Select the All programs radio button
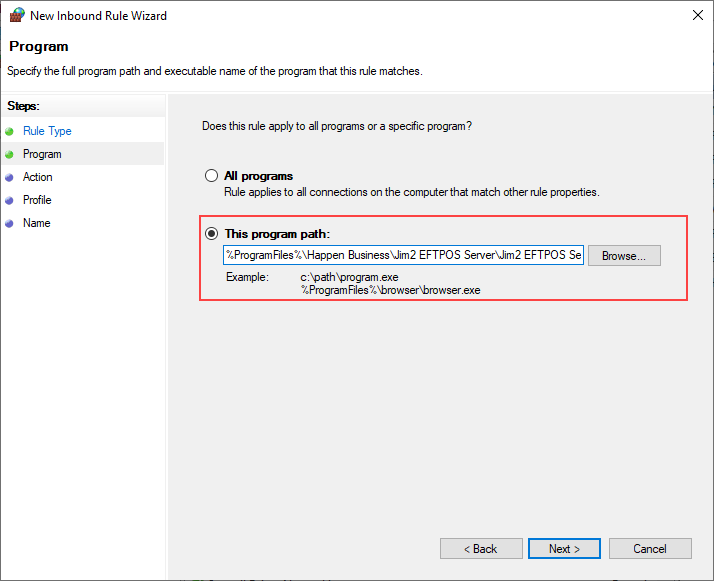 211,176
